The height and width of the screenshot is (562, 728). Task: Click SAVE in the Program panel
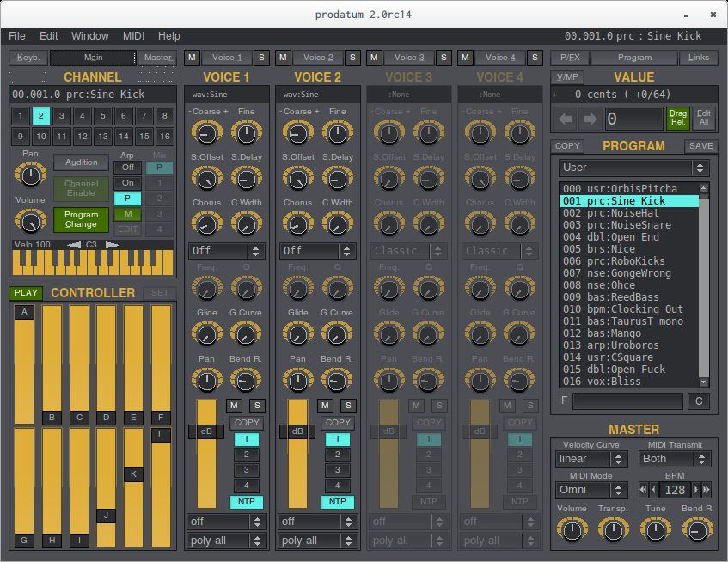coord(701,146)
